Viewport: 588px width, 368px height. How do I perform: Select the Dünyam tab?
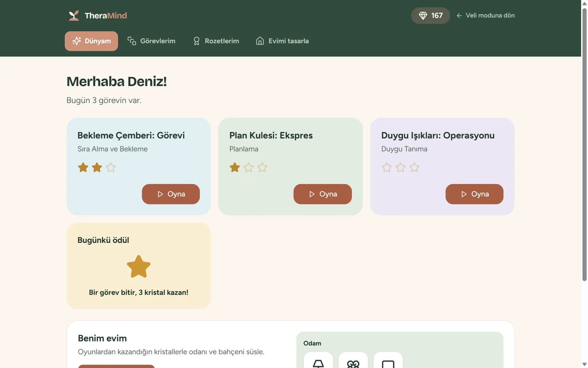91,41
